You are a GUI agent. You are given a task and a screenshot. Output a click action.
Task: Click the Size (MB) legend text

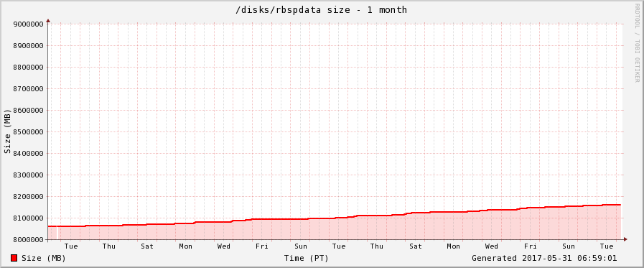pyautogui.click(x=44, y=258)
